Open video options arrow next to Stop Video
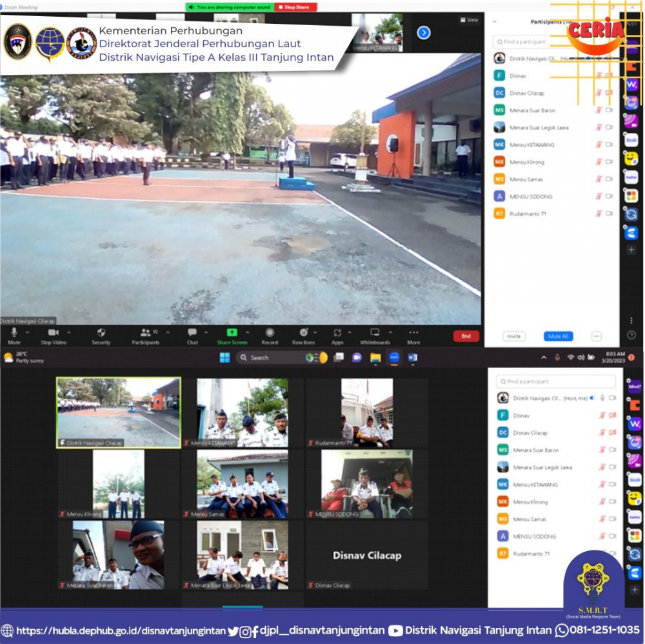This screenshot has height=644, width=645. click(69, 332)
